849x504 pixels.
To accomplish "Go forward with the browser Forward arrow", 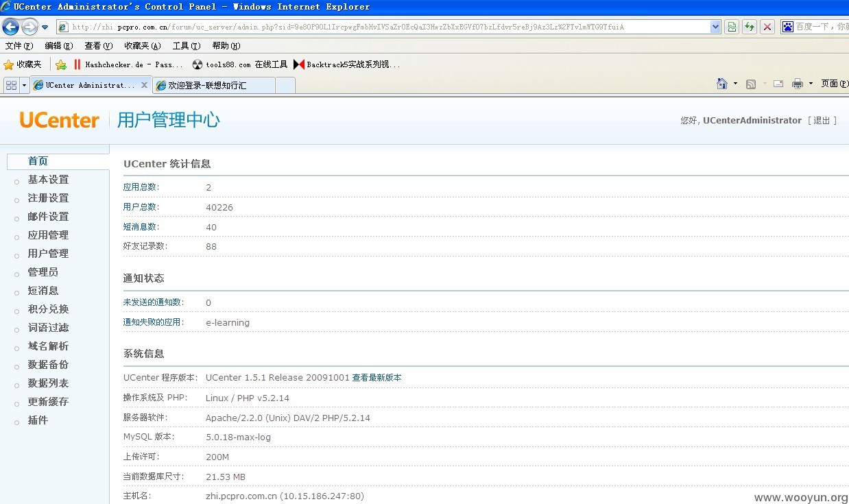I will (29, 27).
